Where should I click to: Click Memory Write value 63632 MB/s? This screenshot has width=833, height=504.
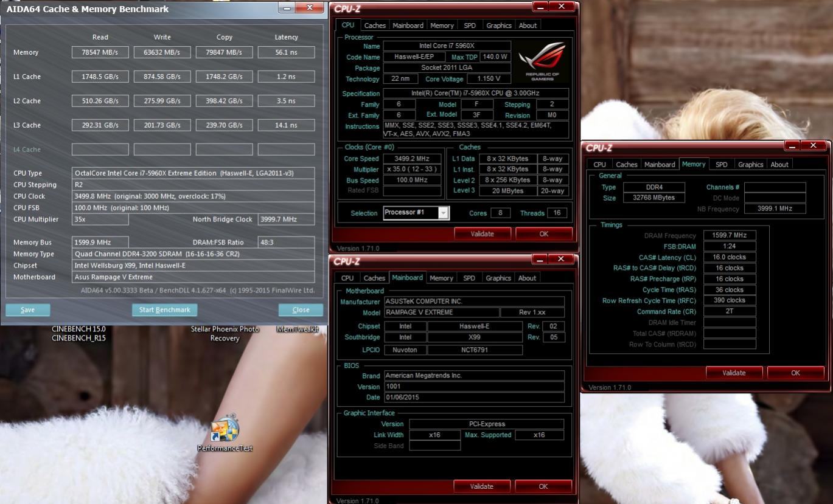click(162, 52)
